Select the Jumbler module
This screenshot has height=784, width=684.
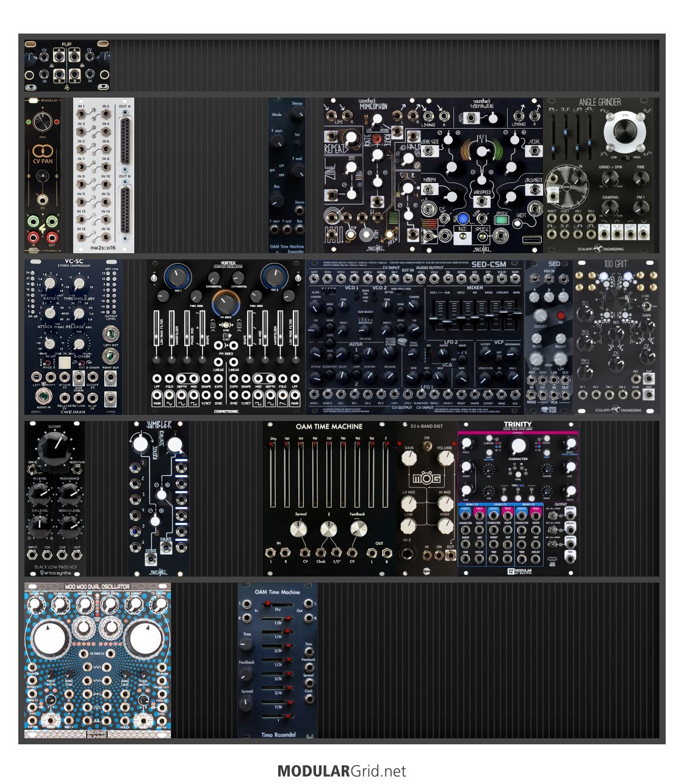coord(159,498)
